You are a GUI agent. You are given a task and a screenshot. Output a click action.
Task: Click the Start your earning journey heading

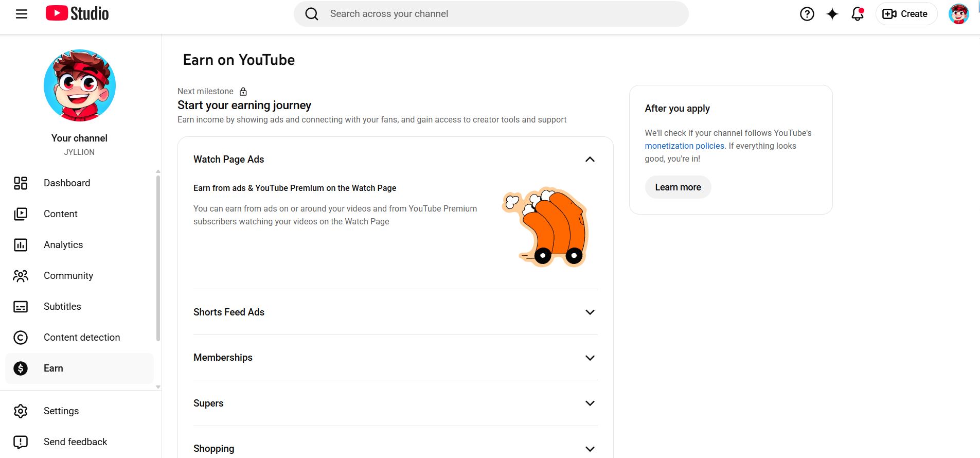[x=244, y=105]
